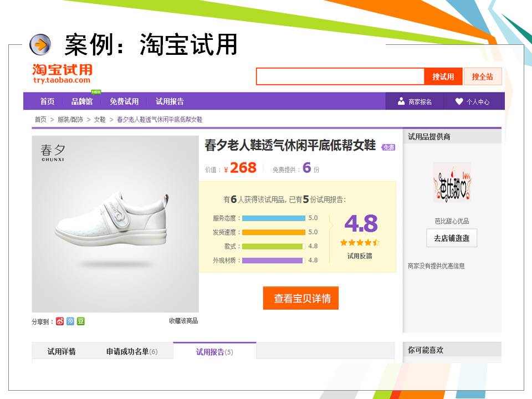532x399 pixels.
Task: Click 商家报名 link
Action: click(x=420, y=101)
